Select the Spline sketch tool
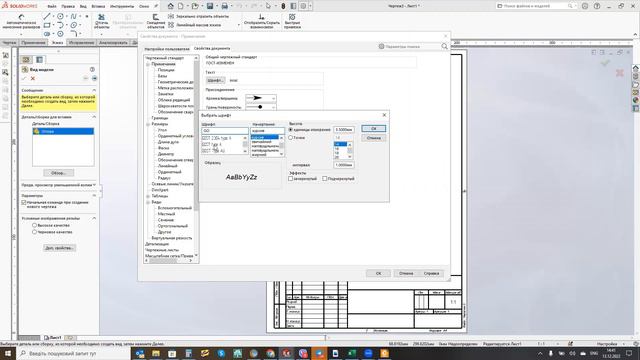 coord(73,16)
